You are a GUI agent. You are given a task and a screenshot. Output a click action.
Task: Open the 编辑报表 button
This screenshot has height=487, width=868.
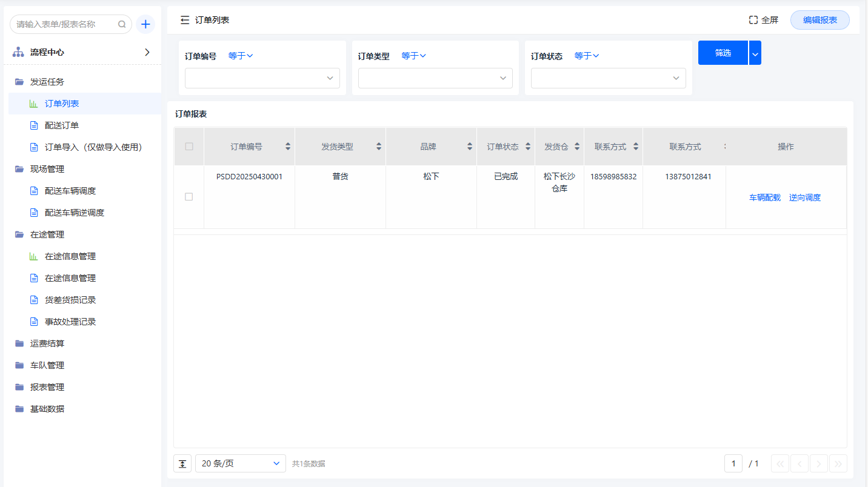point(820,20)
